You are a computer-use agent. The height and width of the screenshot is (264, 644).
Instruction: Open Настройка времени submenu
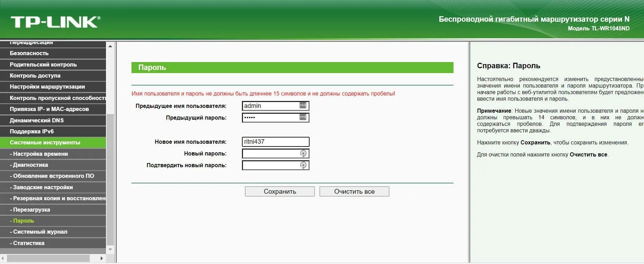point(53,154)
